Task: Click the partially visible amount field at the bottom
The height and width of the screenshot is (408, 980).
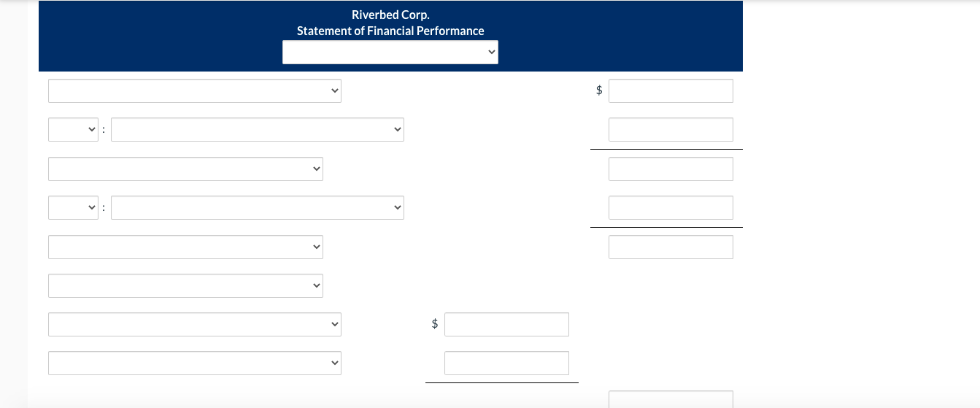Action: [x=671, y=400]
